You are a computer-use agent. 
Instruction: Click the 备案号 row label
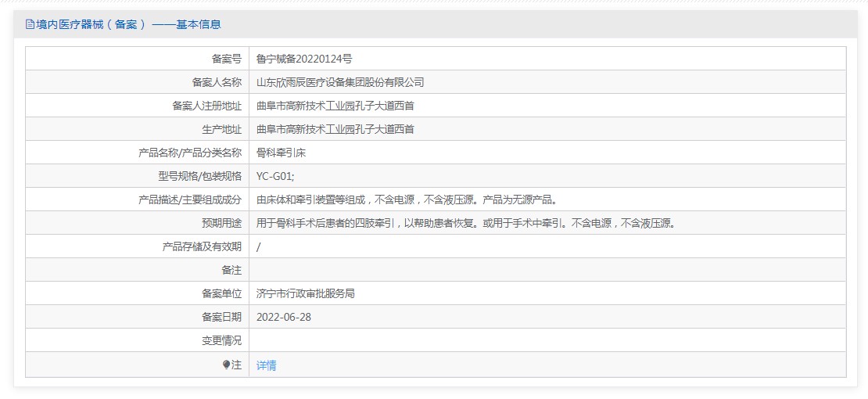[226, 59]
